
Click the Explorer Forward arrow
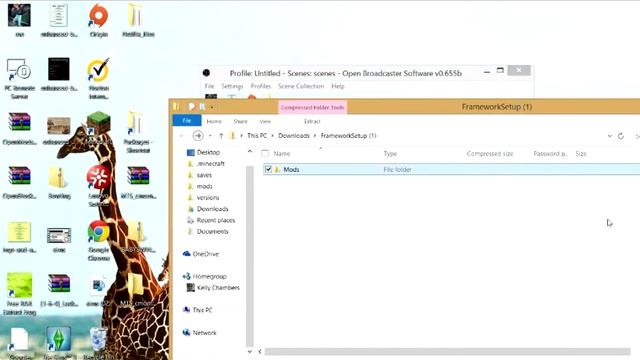click(198, 136)
